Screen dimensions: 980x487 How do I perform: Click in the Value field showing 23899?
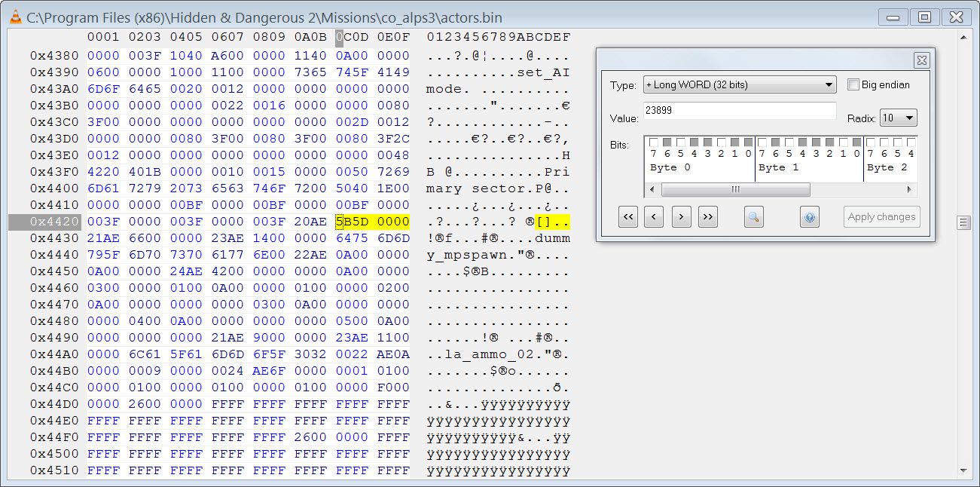(739, 111)
